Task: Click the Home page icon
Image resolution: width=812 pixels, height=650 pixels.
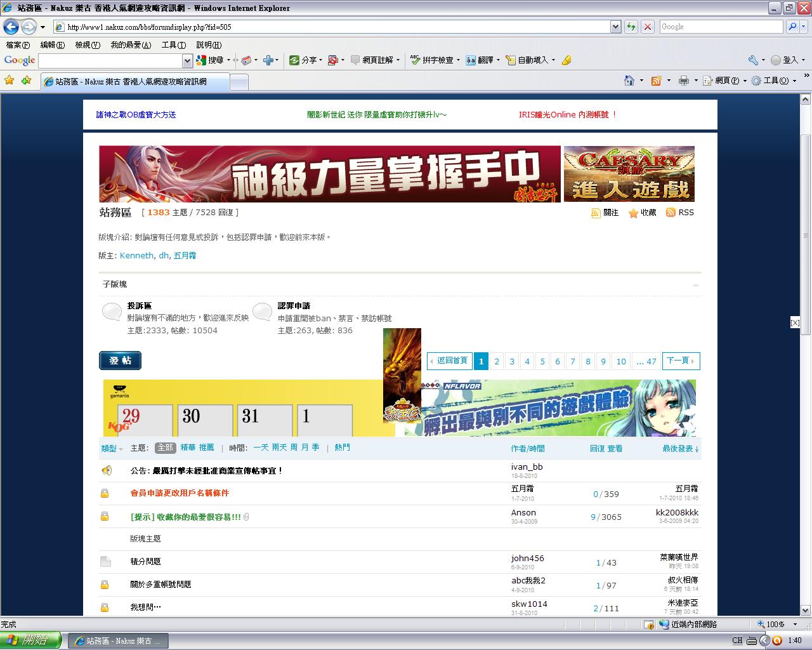Action: coord(629,81)
